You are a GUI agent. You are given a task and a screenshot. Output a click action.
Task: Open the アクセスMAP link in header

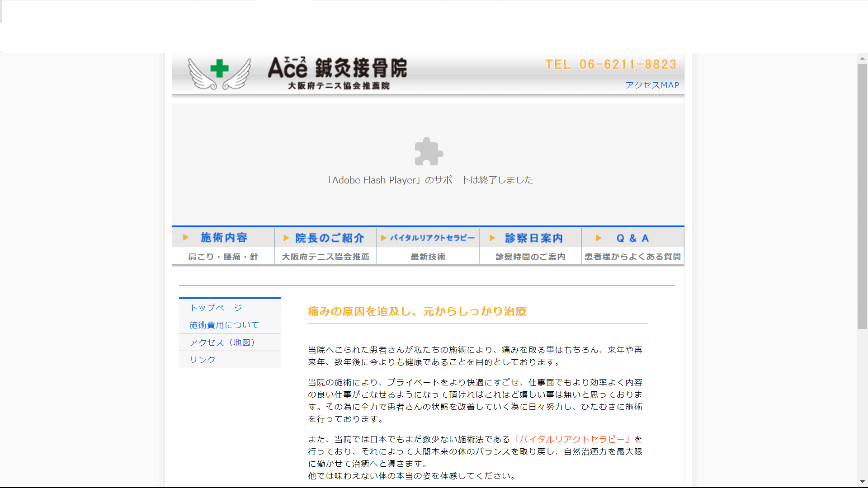pos(652,85)
